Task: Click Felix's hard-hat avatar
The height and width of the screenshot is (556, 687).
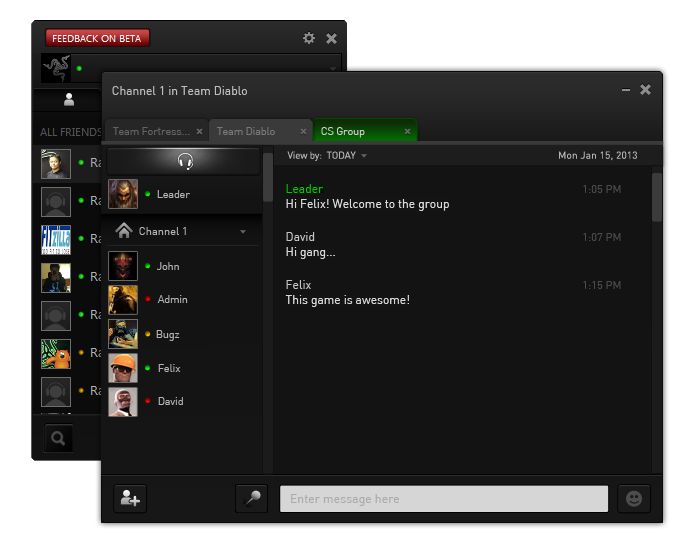Action: tap(123, 368)
